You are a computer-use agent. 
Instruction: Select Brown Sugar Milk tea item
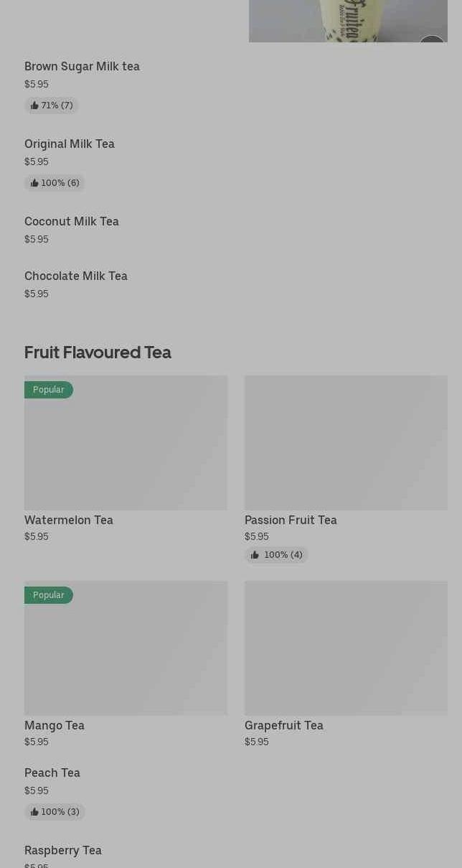tap(82, 67)
